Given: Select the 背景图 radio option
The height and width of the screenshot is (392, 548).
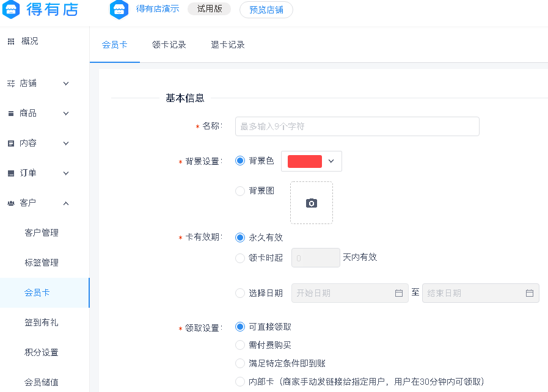Looking at the screenshot, I should (x=239, y=191).
